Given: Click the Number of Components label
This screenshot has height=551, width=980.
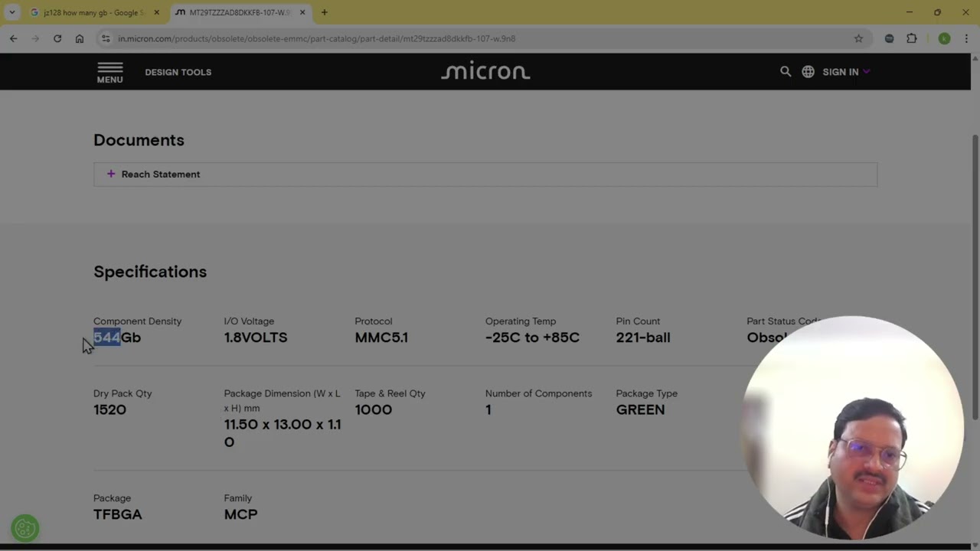Looking at the screenshot, I should (x=538, y=393).
